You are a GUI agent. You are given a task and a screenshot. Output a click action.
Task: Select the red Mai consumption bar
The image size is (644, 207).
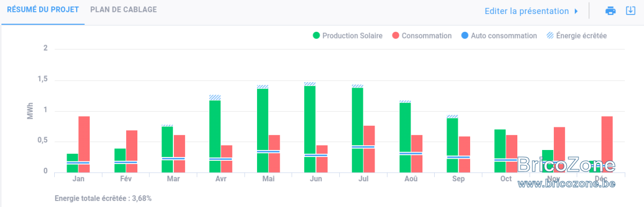click(274, 154)
